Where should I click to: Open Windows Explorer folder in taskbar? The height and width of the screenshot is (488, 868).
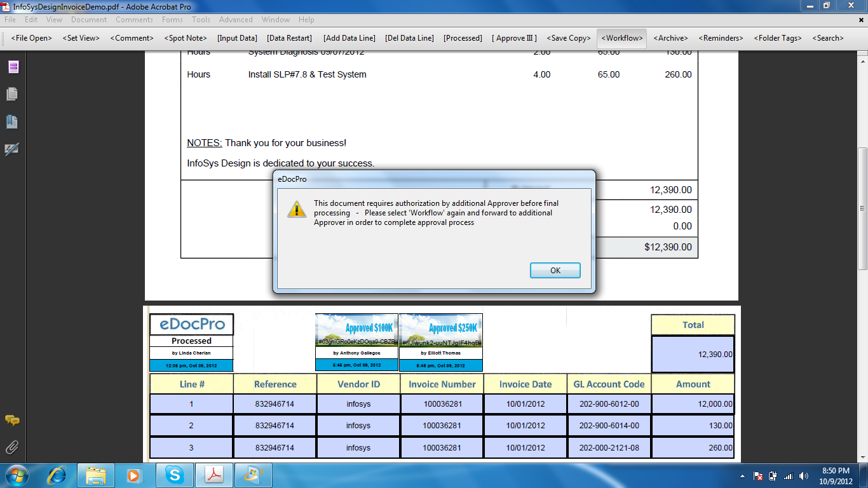96,475
